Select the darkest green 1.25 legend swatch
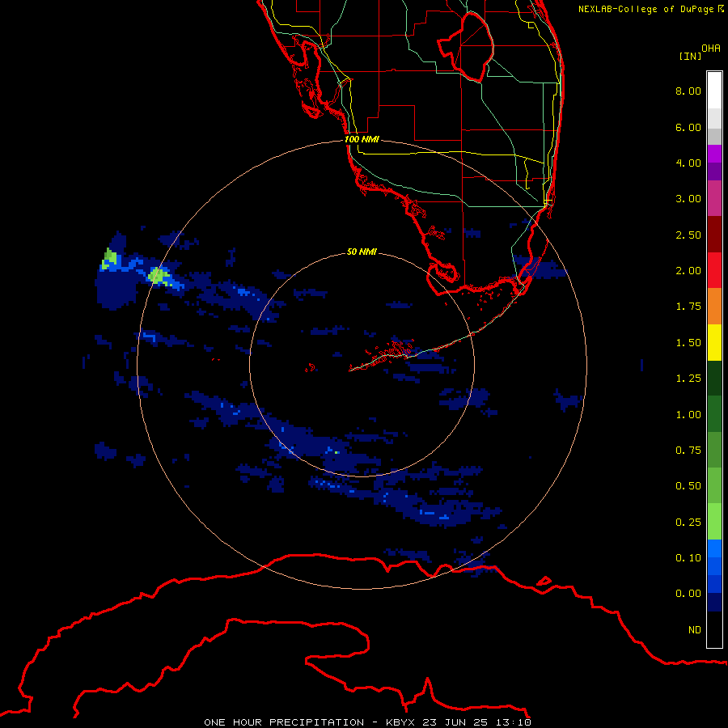Viewport: 728px width, 728px height. [714, 379]
